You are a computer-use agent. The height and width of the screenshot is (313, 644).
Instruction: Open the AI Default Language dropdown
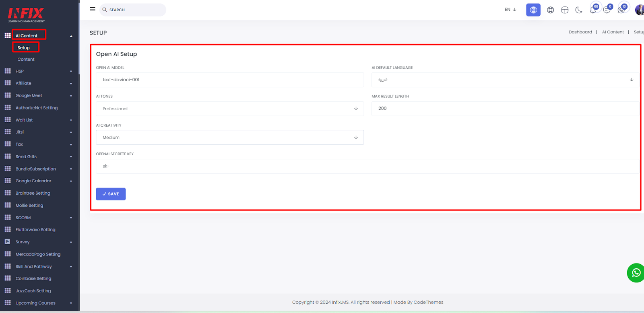(x=505, y=80)
